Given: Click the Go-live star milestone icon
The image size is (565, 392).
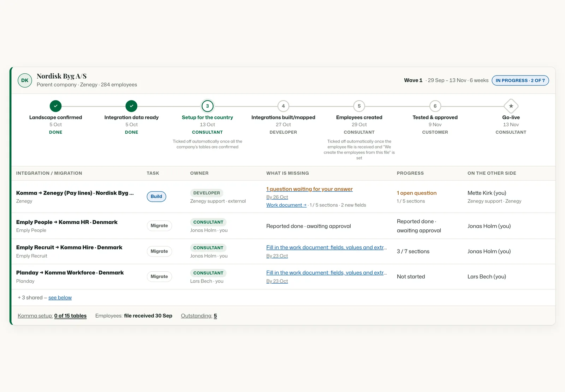Looking at the screenshot, I should coord(511,106).
